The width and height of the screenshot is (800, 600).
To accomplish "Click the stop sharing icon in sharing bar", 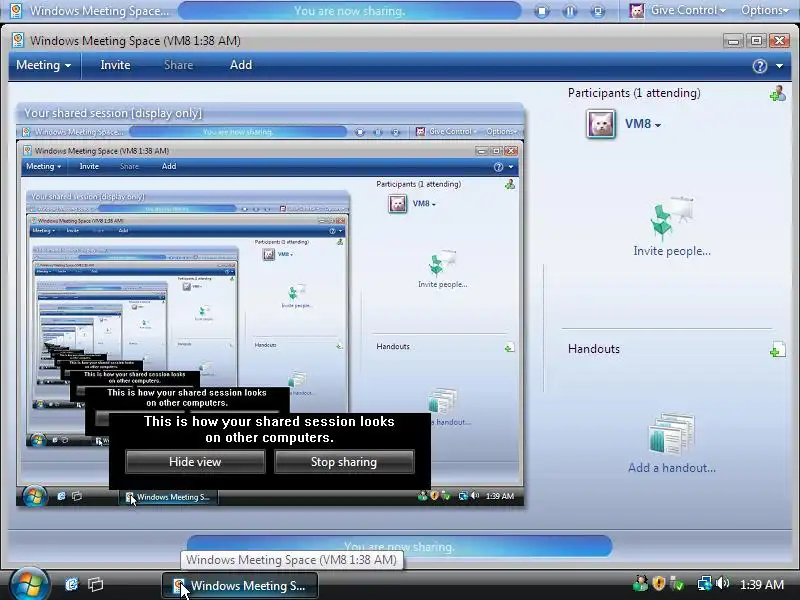I will point(542,11).
